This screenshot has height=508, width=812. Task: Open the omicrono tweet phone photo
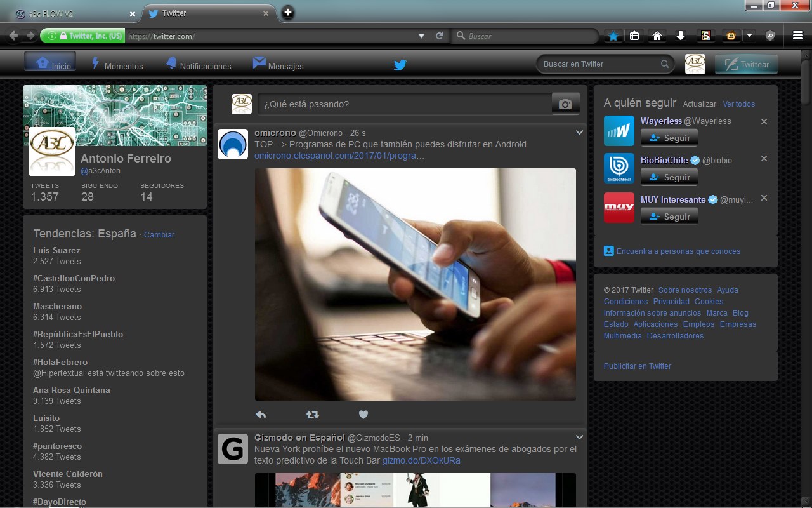[416, 284]
